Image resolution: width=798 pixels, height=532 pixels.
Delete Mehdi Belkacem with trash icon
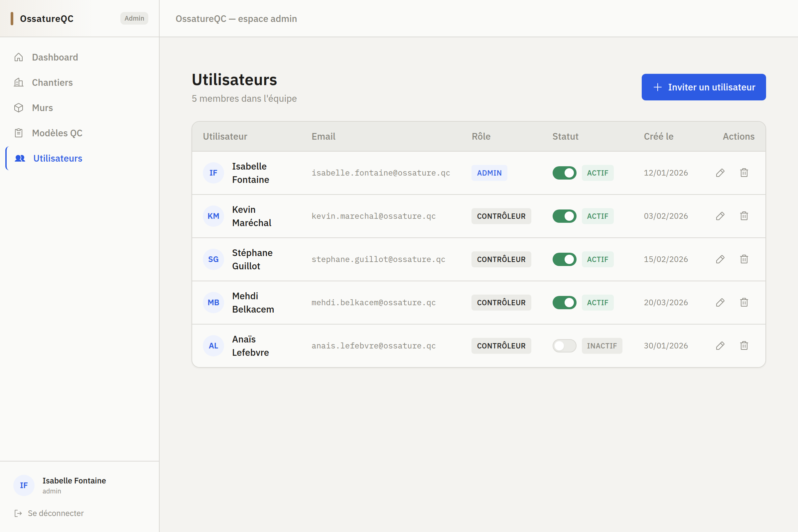tap(744, 302)
